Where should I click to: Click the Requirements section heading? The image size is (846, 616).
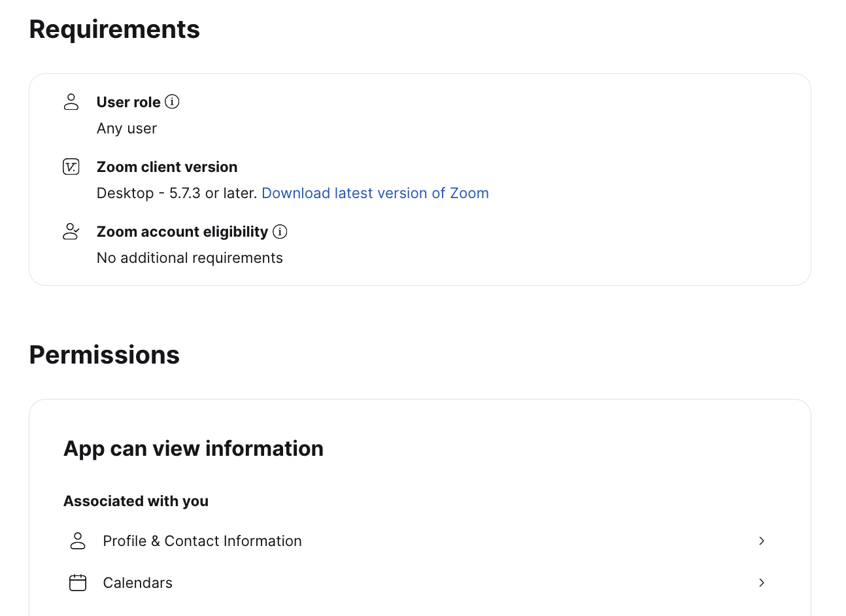(x=115, y=29)
